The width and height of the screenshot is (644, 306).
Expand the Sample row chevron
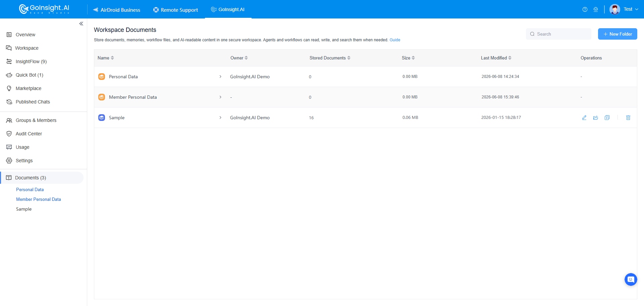(220, 118)
